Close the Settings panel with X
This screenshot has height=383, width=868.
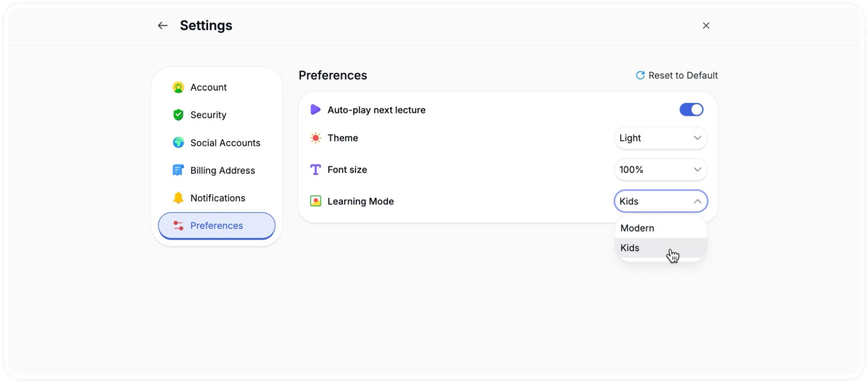(x=706, y=26)
